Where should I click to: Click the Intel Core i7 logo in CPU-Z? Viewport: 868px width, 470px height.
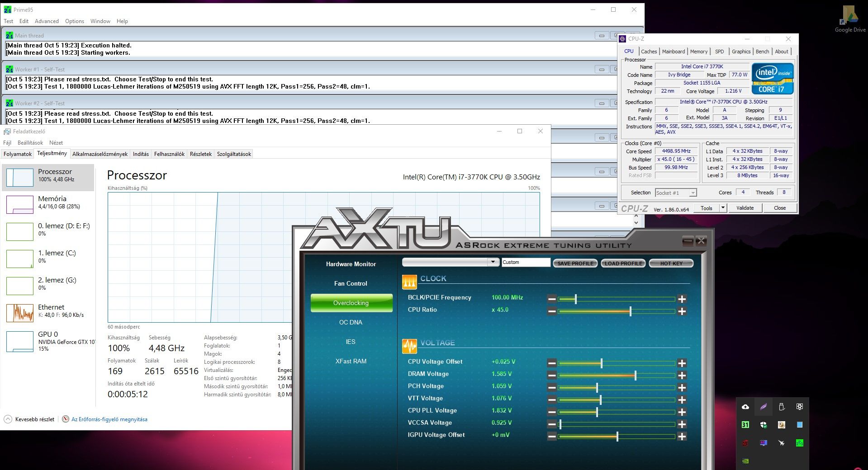[773, 79]
